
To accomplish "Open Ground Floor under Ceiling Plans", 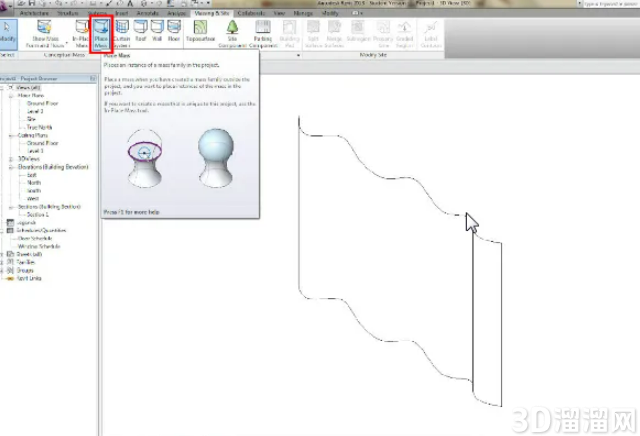I will point(42,143).
